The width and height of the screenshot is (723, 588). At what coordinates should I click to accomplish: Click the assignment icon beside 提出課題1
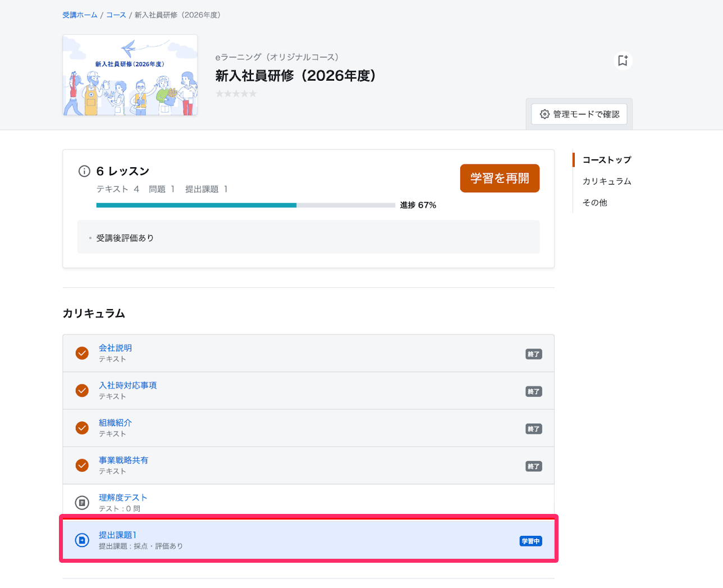(82, 540)
